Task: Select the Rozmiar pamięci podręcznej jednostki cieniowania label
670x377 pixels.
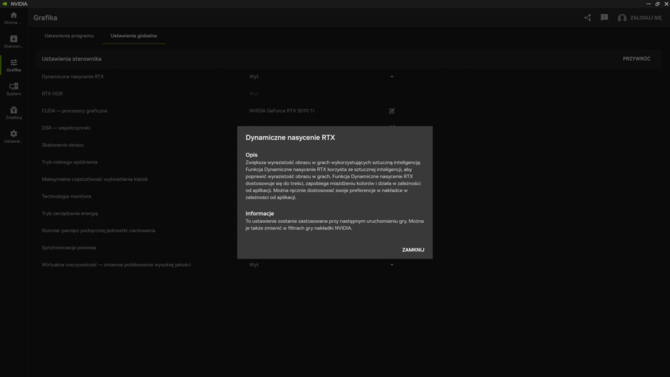Action: point(98,230)
